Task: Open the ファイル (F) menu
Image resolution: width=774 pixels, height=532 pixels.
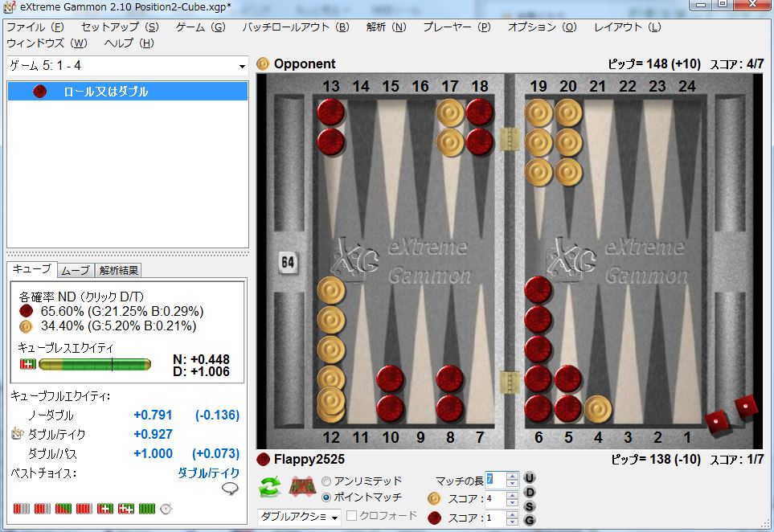Action: [35, 27]
